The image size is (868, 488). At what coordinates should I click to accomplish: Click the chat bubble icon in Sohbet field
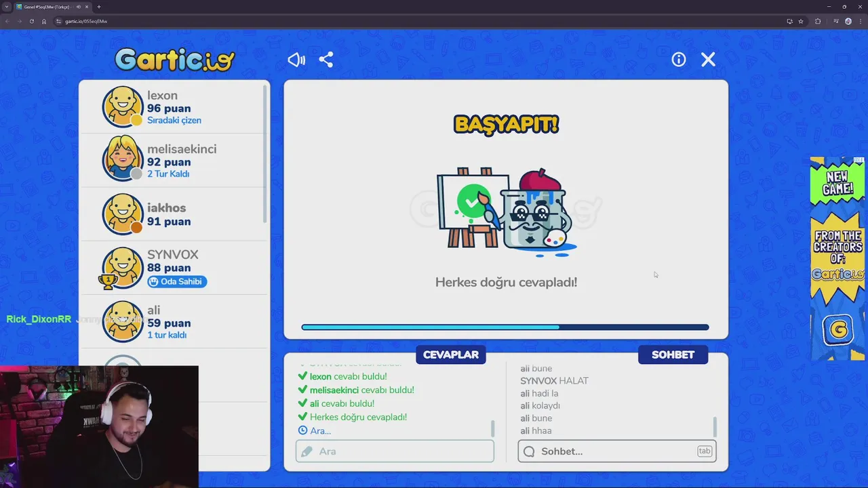click(x=529, y=451)
